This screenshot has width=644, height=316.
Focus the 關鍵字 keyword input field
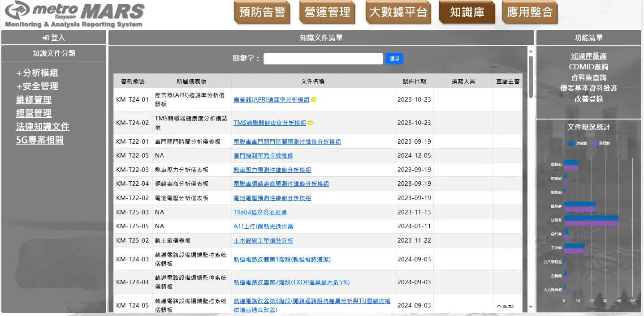click(323, 59)
